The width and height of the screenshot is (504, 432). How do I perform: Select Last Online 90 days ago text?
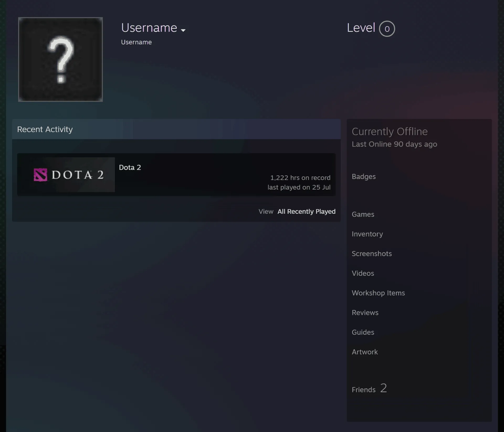click(394, 144)
